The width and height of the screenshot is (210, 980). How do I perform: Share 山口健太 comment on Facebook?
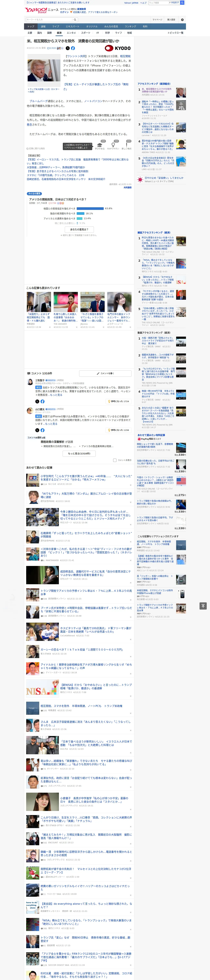[42, 430]
